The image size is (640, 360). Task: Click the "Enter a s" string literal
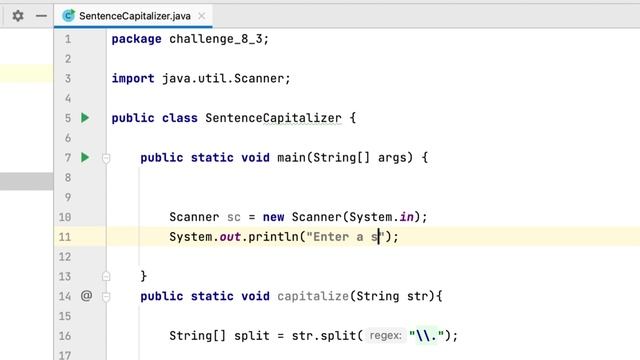pyautogui.click(x=345, y=237)
